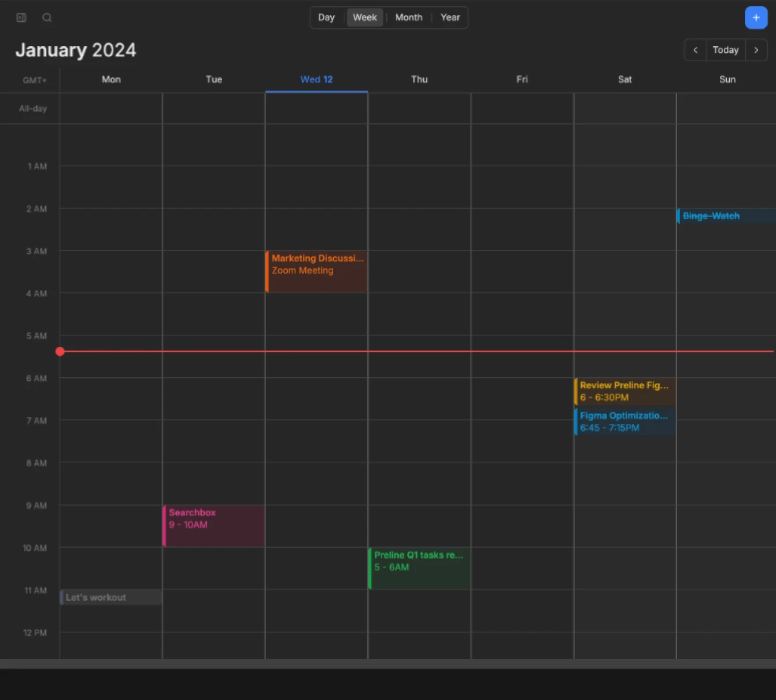This screenshot has width=776, height=700.
Task: Open the search magnifier icon
Action: (47, 18)
